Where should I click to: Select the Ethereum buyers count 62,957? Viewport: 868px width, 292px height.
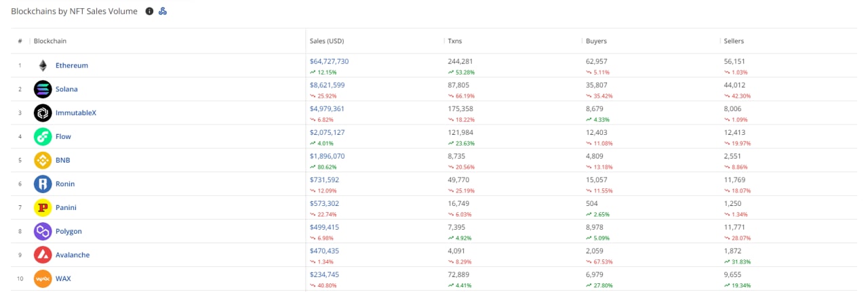pos(597,61)
